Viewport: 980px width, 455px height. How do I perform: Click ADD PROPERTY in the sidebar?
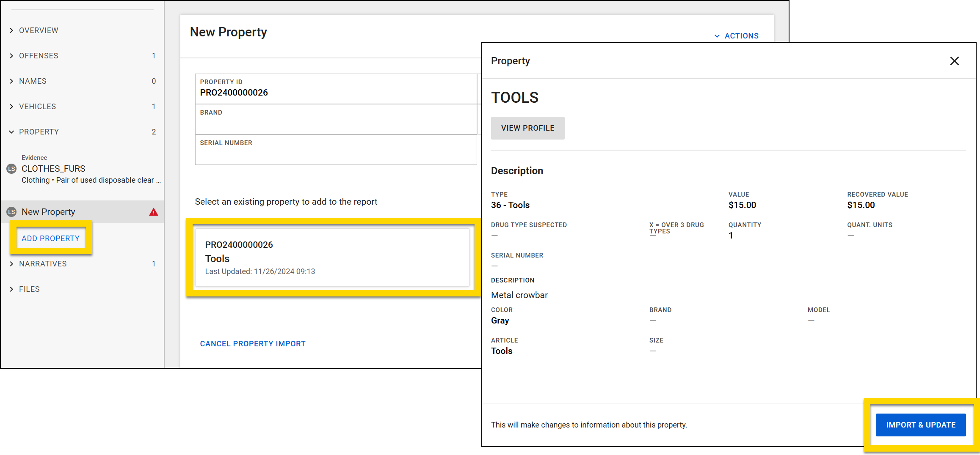pos(50,238)
